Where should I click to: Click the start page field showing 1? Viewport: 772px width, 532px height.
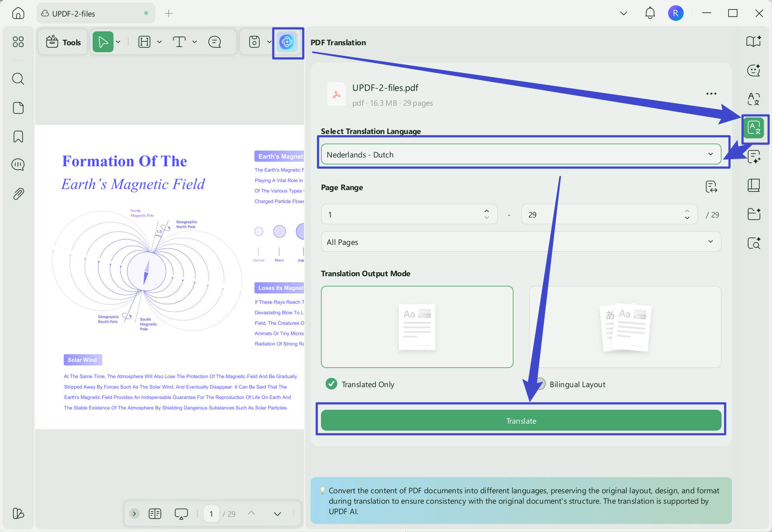[409, 214]
